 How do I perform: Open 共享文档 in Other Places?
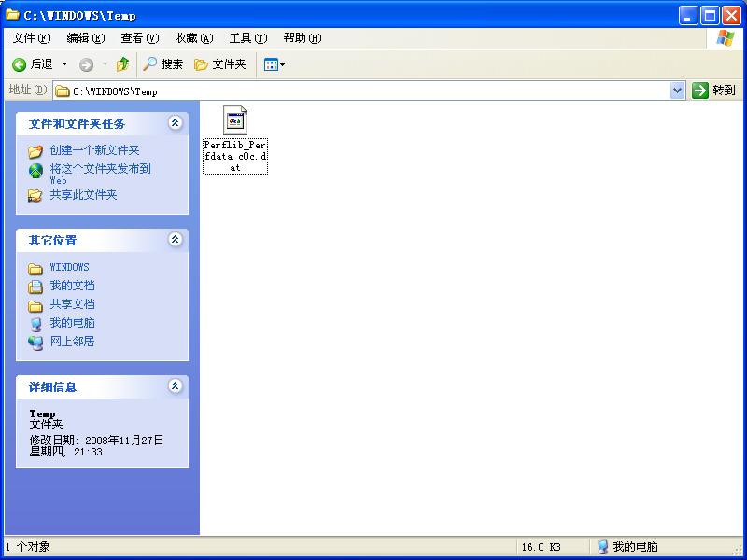pyautogui.click(x=73, y=304)
